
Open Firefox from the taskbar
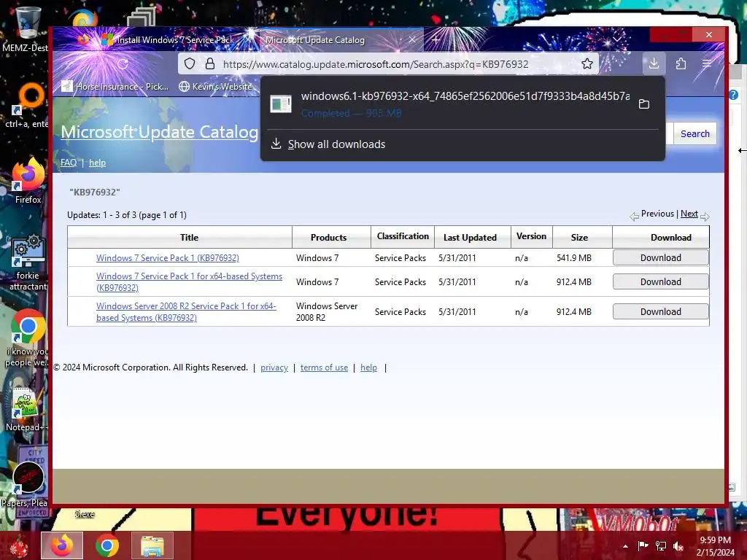click(62, 545)
